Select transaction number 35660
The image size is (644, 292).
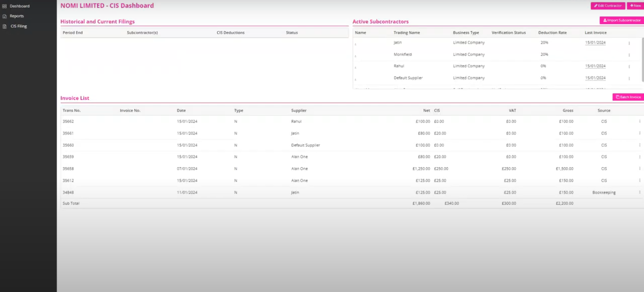coord(68,145)
